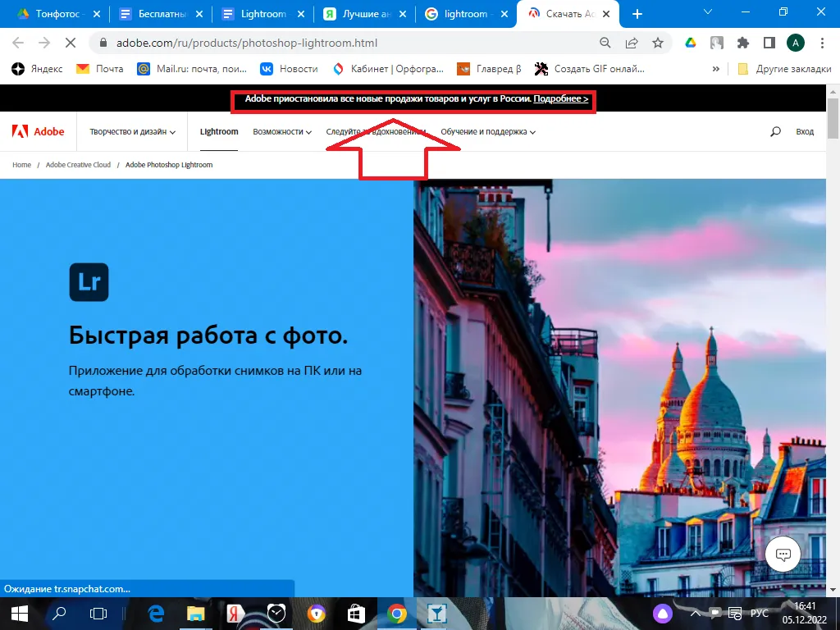
Task: Click the Lr Lightroom app icon
Action: pyautogui.click(x=89, y=282)
